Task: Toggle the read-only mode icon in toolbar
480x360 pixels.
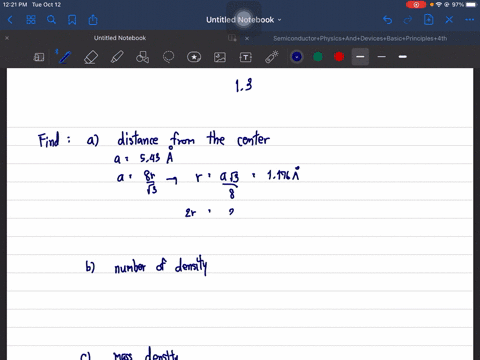Action: tap(39, 57)
